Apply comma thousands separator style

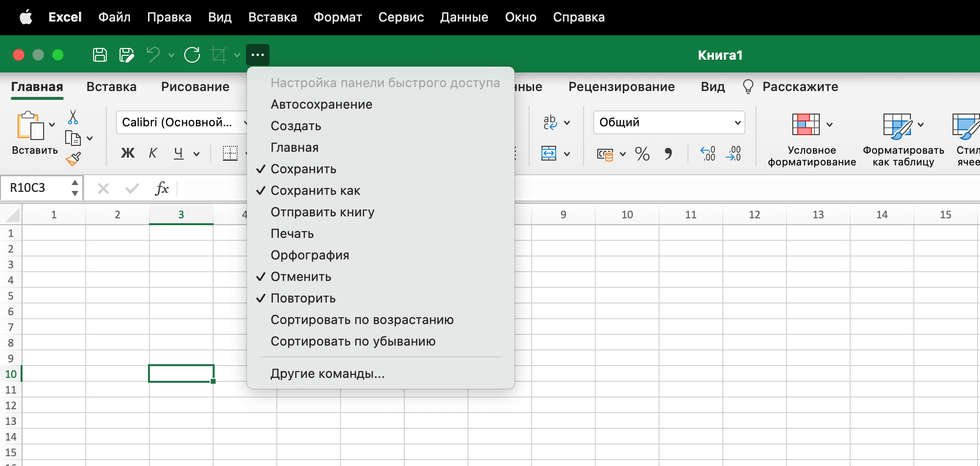tap(668, 154)
